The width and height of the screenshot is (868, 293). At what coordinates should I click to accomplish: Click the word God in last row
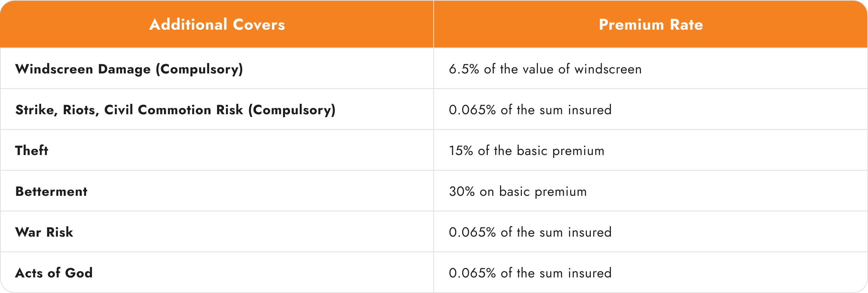click(79, 273)
